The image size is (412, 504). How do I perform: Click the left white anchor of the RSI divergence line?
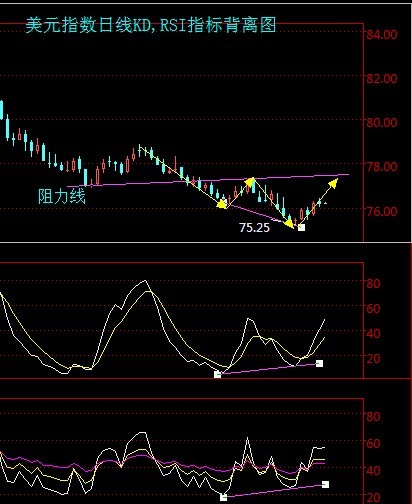pyautogui.click(x=224, y=497)
